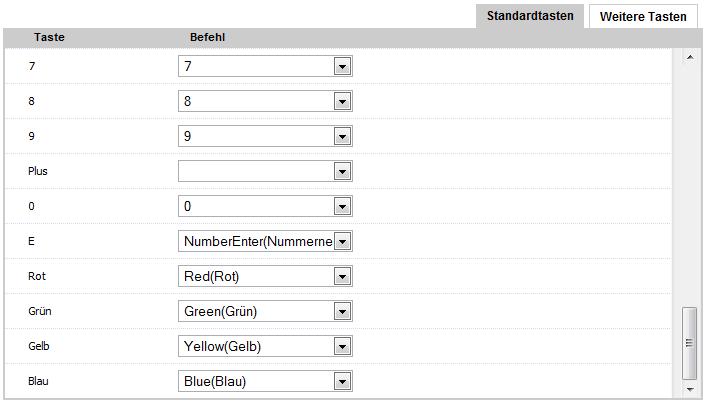This screenshot has width=717, height=405.
Task: Open the dropdown for key 8
Action: point(342,101)
